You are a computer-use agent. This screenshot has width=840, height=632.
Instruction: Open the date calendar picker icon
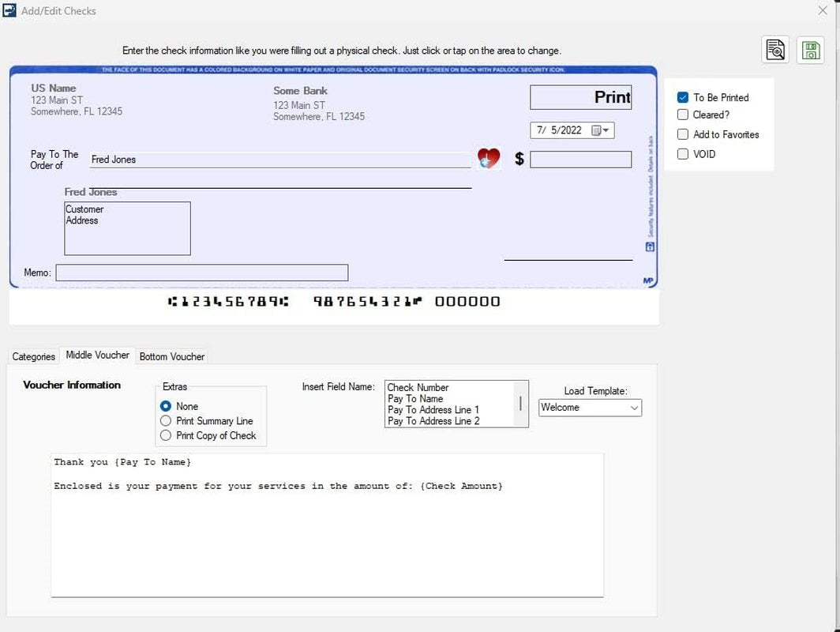click(x=596, y=130)
